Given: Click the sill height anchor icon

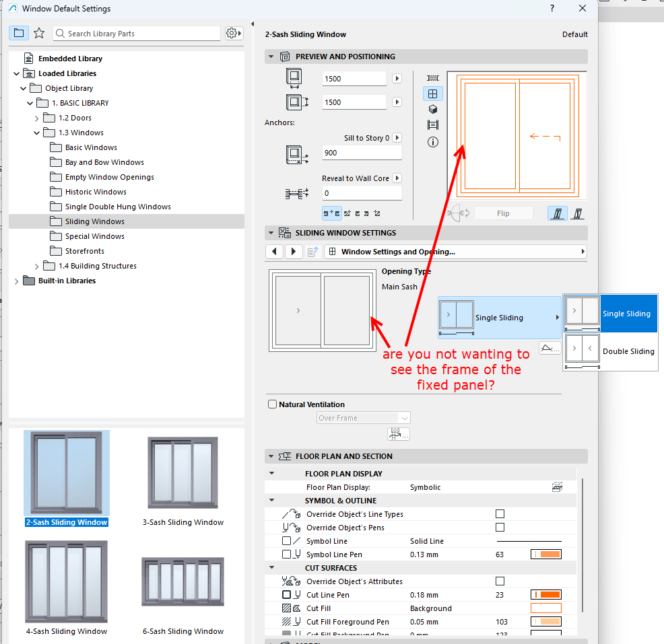Looking at the screenshot, I should [297, 155].
